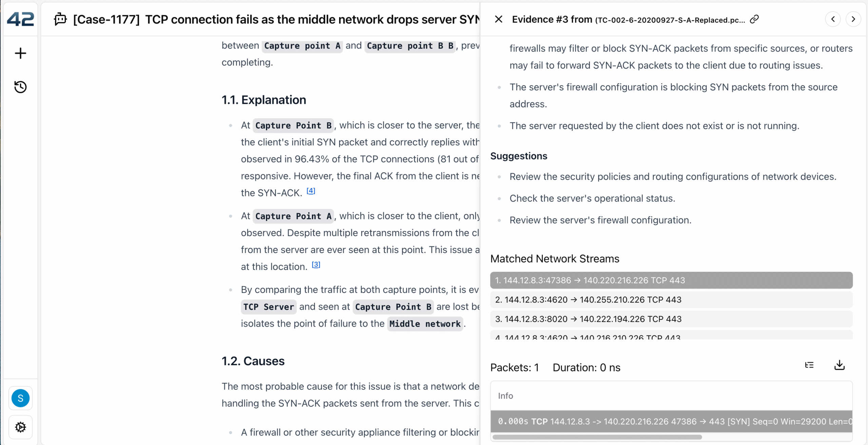Select stream 144.12.8.3:8020 to 140.222.194.226

pos(671,319)
